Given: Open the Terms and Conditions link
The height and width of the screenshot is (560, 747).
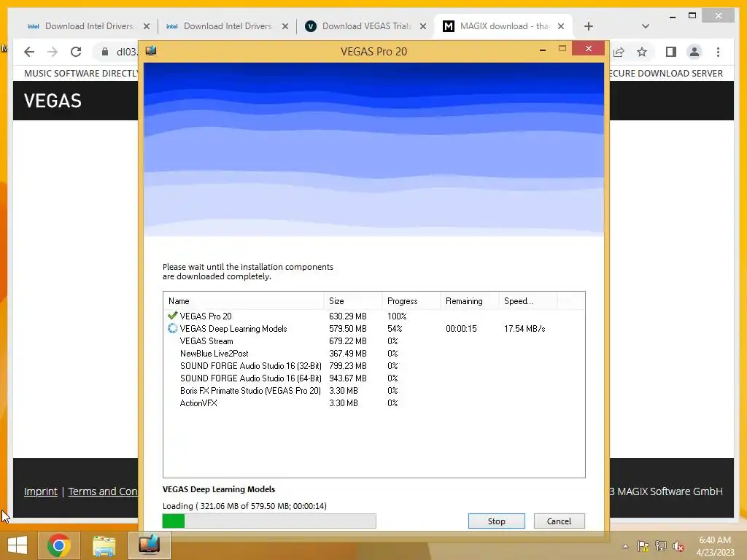Looking at the screenshot, I should 102,491.
